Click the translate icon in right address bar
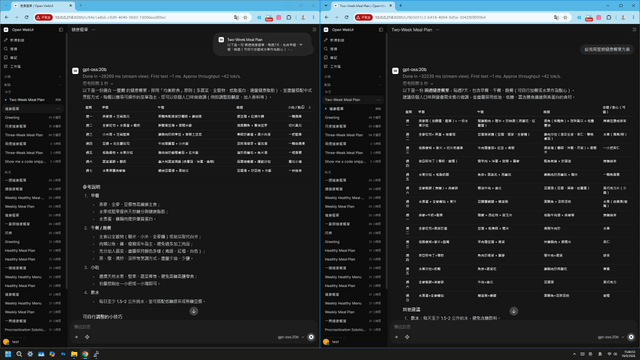 click(556, 18)
